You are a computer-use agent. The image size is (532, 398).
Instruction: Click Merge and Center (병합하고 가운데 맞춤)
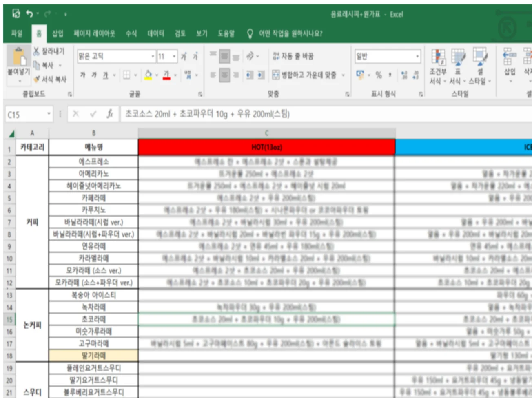[x=305, y=75]
